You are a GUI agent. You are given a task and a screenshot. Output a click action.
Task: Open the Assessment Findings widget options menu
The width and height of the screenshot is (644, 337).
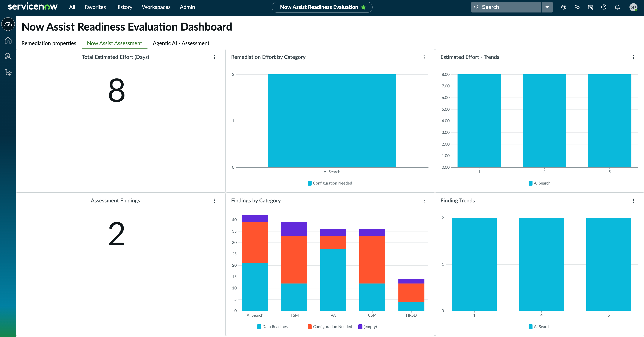click(x=214, y=201)
